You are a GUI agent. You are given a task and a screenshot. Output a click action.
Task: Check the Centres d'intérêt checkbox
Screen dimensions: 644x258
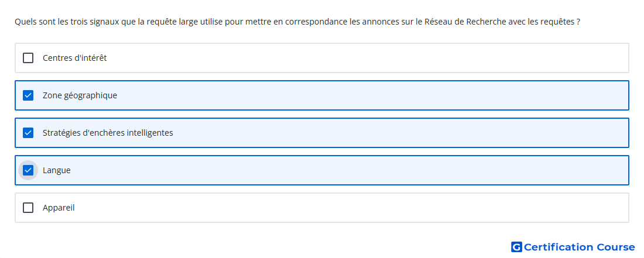[x=28, y=58]
